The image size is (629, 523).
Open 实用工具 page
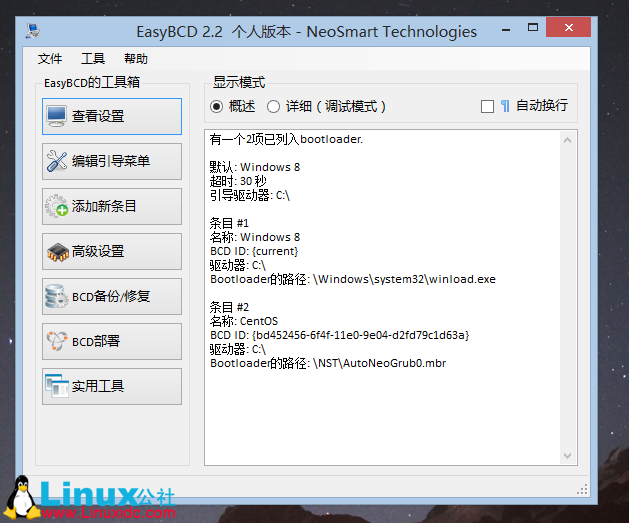tap(112, 386)
